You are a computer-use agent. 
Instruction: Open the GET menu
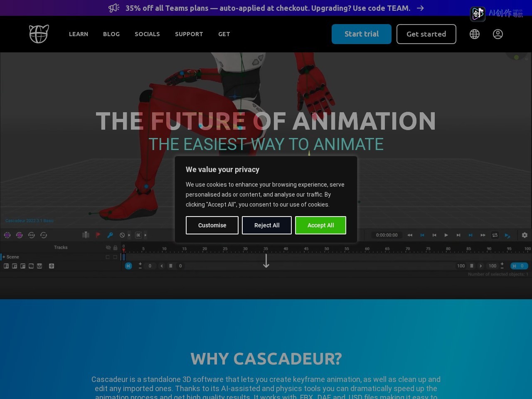224,34
